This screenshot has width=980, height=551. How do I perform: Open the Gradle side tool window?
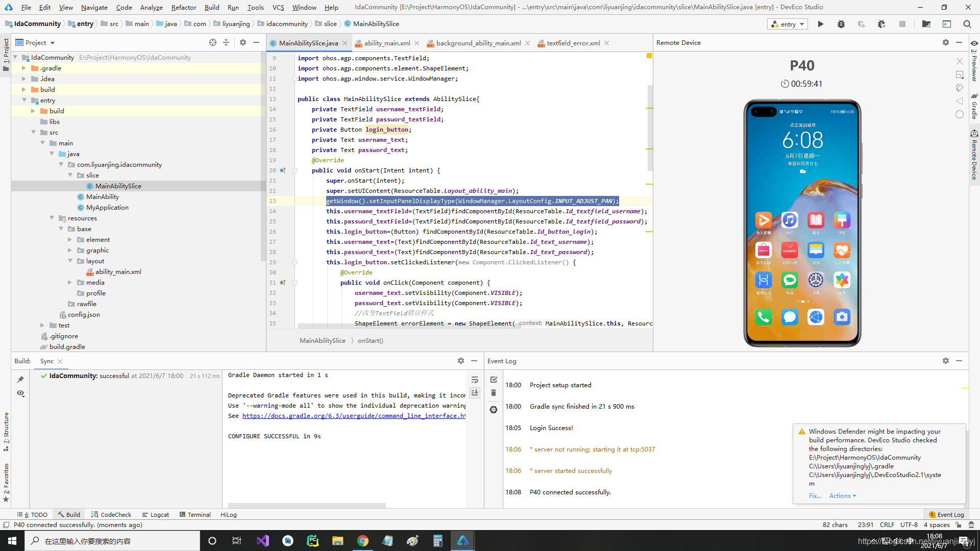click(974, 106)
